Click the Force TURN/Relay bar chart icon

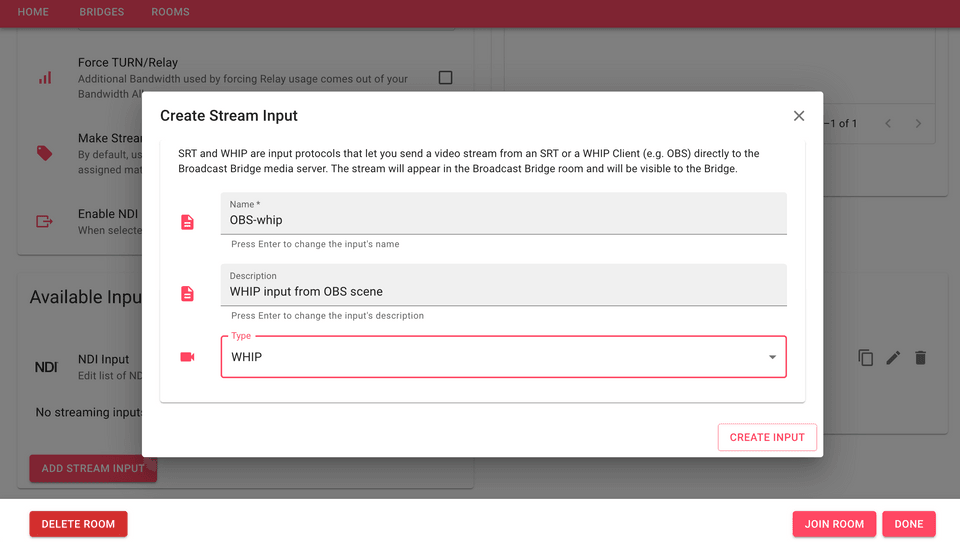coord(45,78)
